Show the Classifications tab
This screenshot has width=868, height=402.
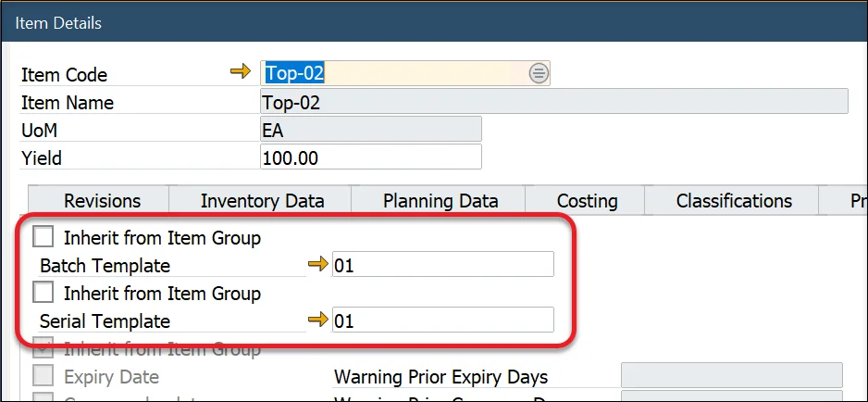(x=734, y=200)
